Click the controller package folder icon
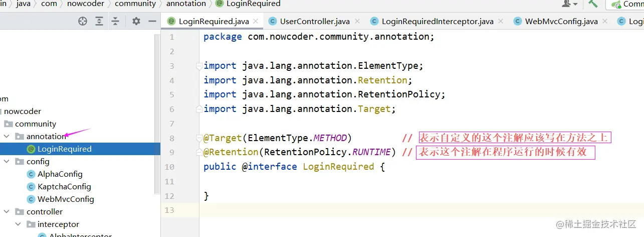 tap(20, 211)
